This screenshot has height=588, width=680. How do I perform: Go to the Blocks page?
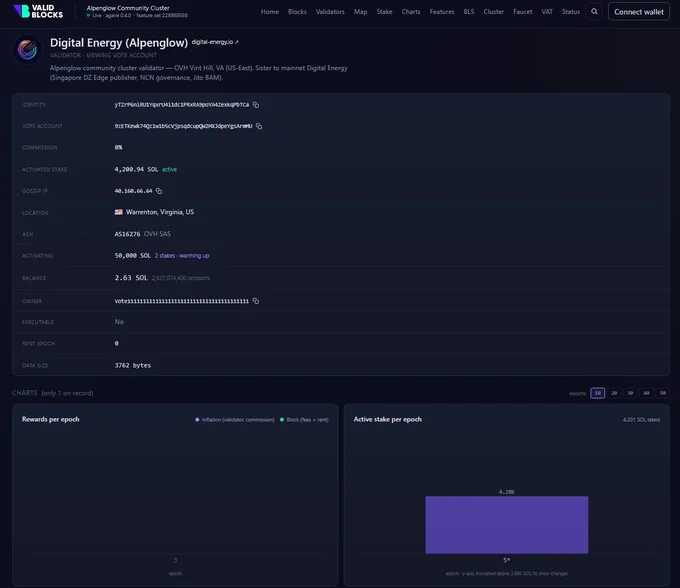297,12
